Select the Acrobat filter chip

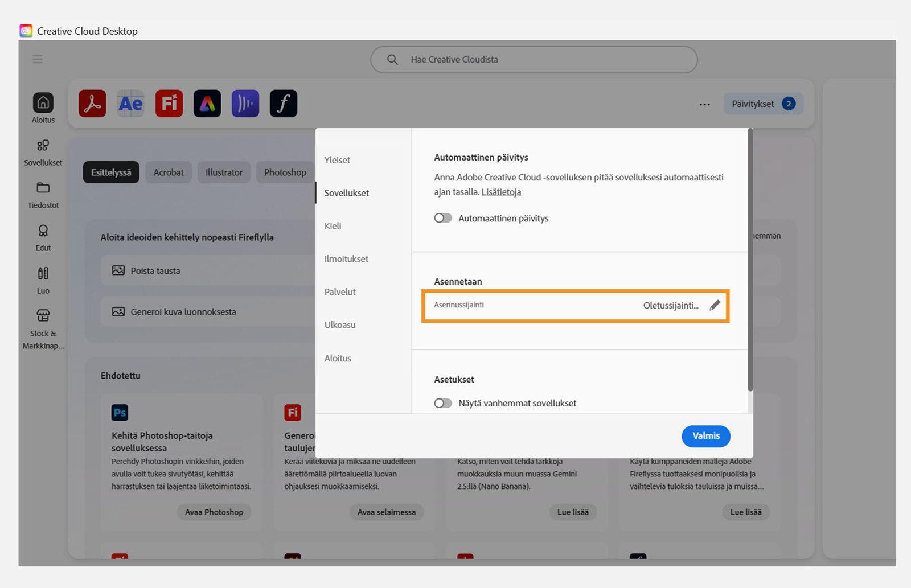point(169,172)
